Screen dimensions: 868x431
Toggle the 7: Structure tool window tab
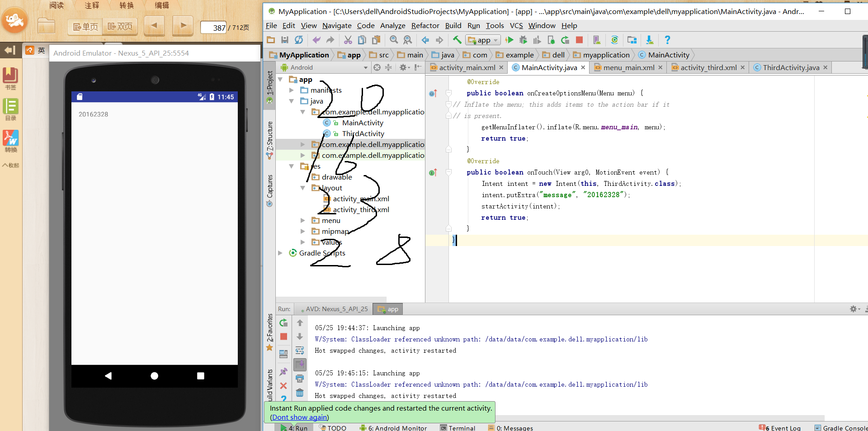tap(269, 140)
